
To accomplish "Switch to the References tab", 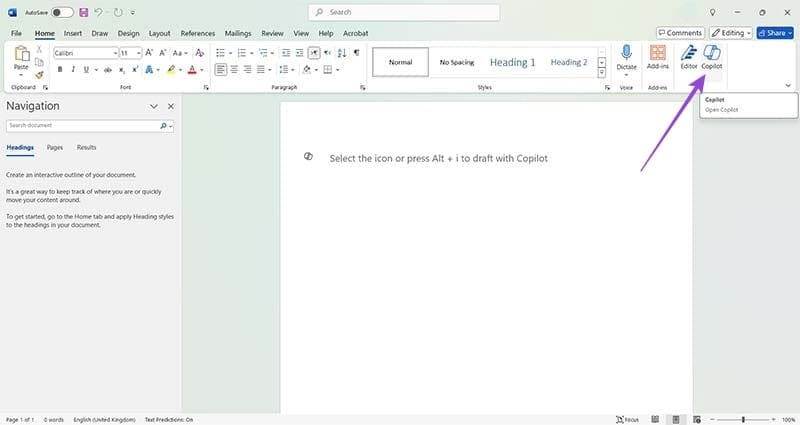I will tap(197, 33).
